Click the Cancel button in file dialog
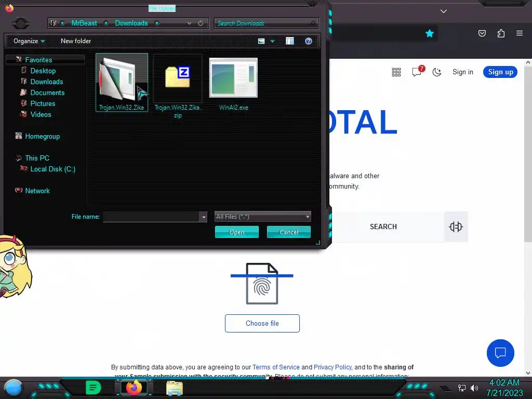Image resolution: width=532 pixels, height=399 pixels. tap(289, 232)
